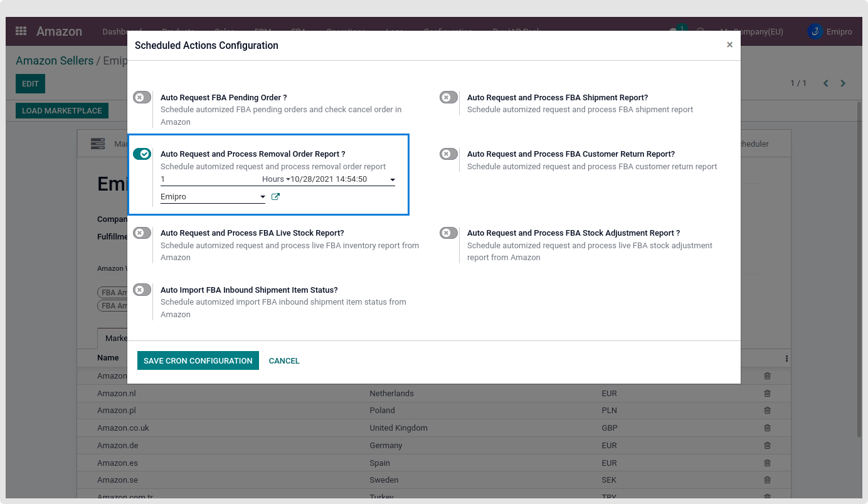Go to next record arrow
Image resolution: width=868 pixels, height=504 pixels.
coord(843,83)
